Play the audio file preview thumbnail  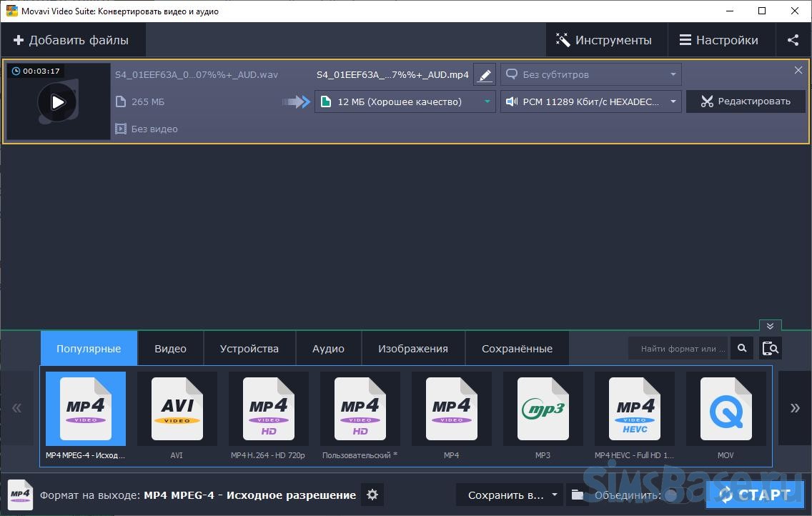57,101
